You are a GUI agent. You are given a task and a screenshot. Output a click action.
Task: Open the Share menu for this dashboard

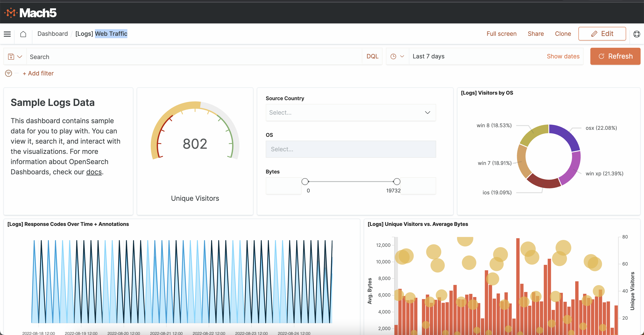point(536,33)
